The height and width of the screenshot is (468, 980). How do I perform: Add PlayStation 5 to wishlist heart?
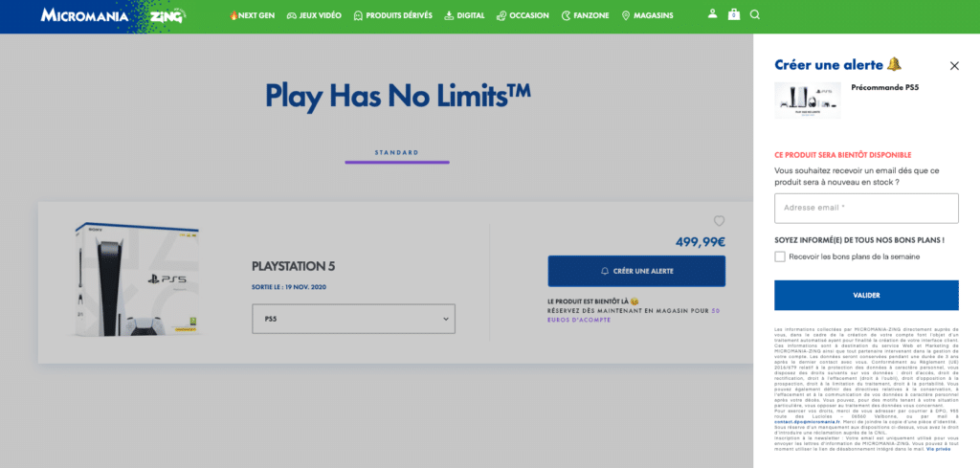click(719, 221)
